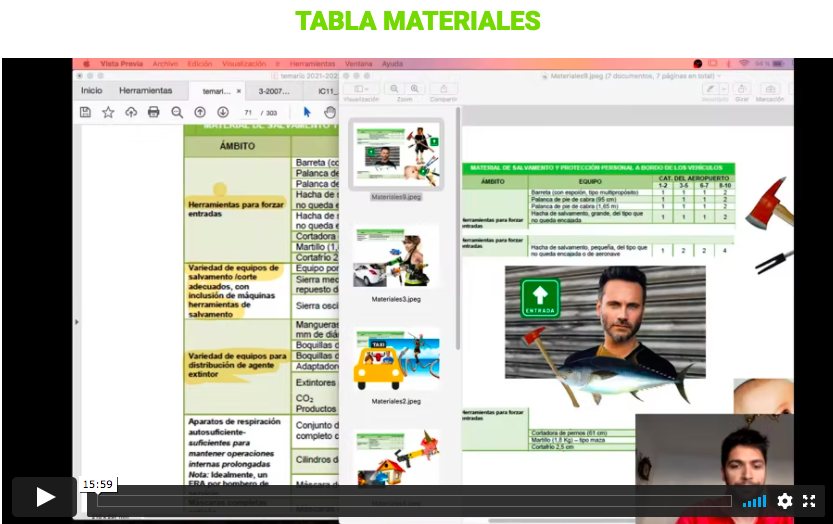The height and width of the screenshot is (524, 833).
Task: Expand the PDF reader left side panel arrow
Action: tap(76, 322)
